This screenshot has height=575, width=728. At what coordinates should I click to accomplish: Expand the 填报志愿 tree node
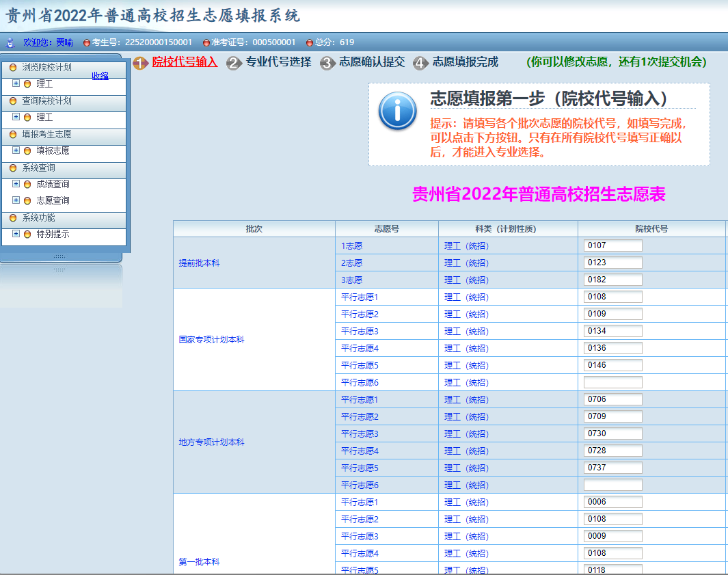tap(16, 150)
